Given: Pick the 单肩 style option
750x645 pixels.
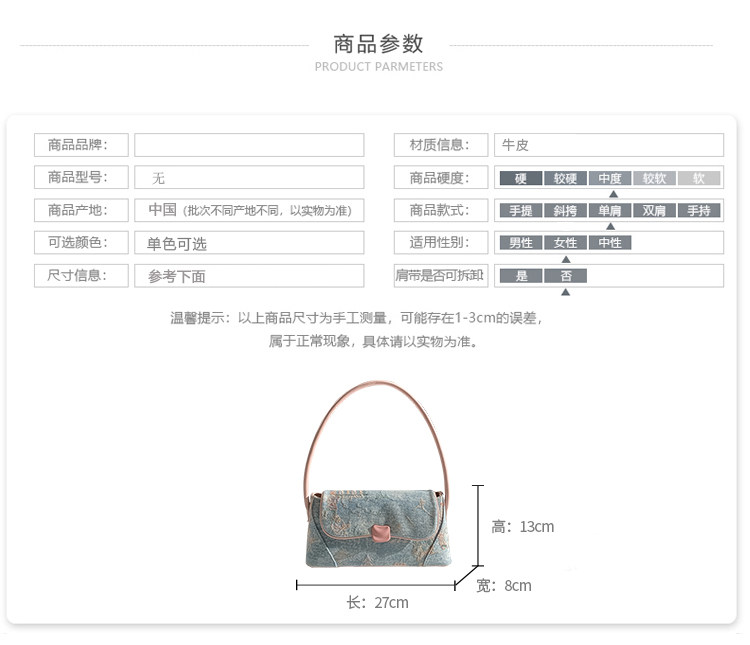Looking at the screenshot, I should click(x=610, y=211).
